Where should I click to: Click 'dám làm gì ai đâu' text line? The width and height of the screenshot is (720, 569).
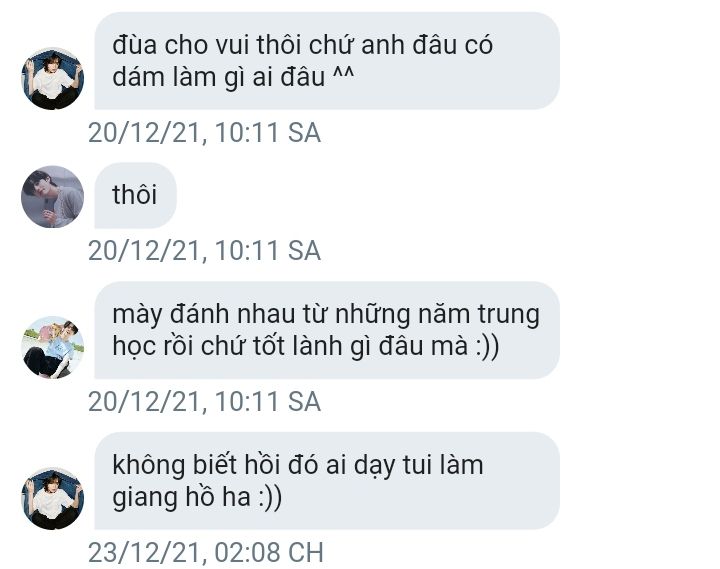(219, 77)
